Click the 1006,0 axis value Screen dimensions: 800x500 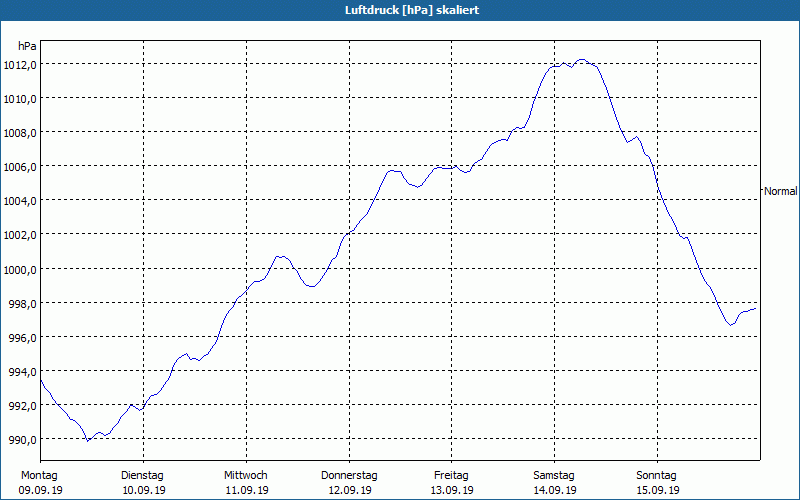[x=20, y=167]
